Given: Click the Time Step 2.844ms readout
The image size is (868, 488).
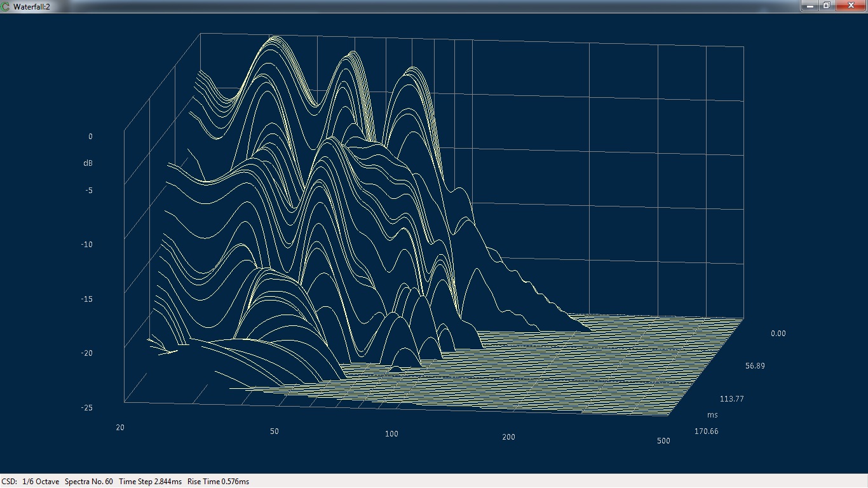Looking at the screenshot, I should (x=151, y=482).
